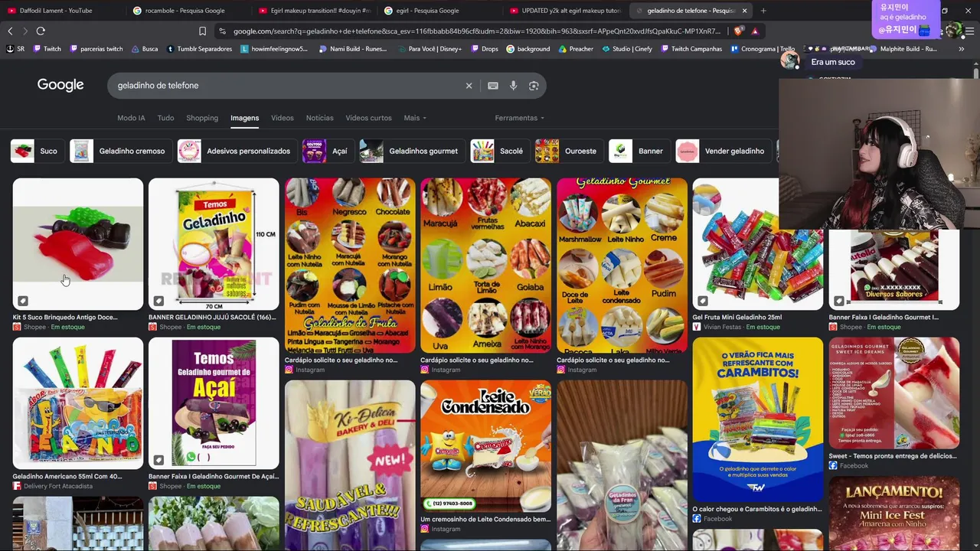
Task: Open the Nami Build - Runes bookmark
Action: (353, 49)
